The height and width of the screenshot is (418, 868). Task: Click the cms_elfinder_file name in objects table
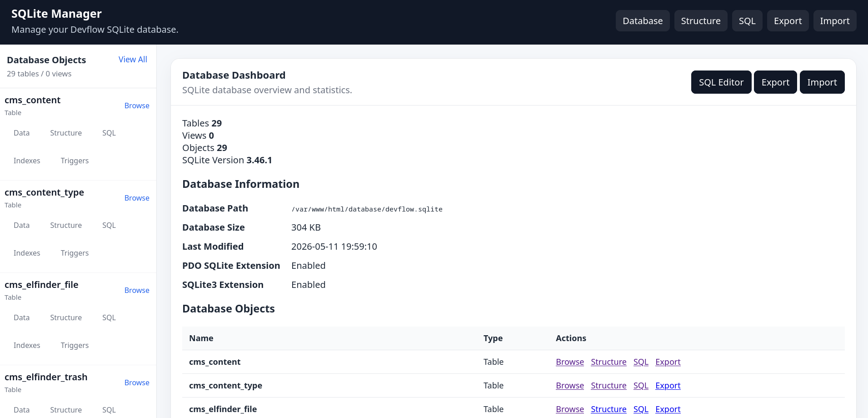tap(223, 409)
